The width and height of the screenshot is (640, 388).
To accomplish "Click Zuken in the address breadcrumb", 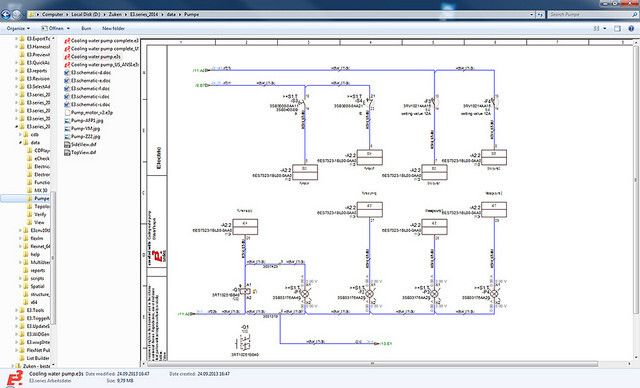I will click(115, 14).
